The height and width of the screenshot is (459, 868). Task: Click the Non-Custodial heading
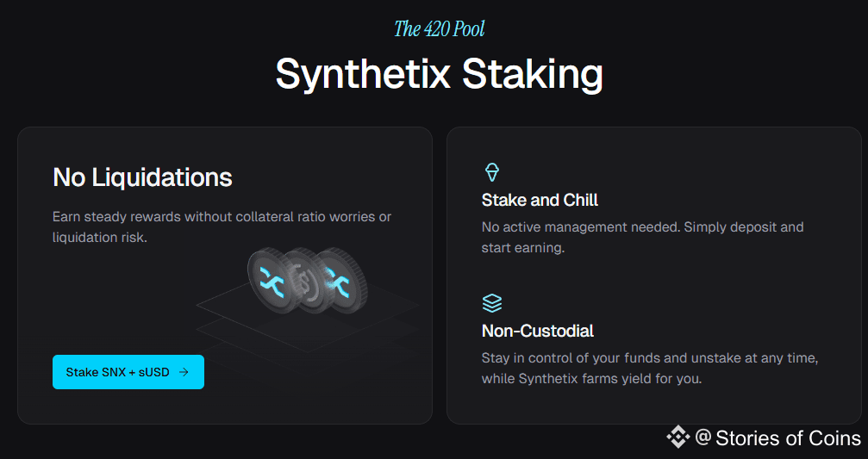click(x=538, y=331)
